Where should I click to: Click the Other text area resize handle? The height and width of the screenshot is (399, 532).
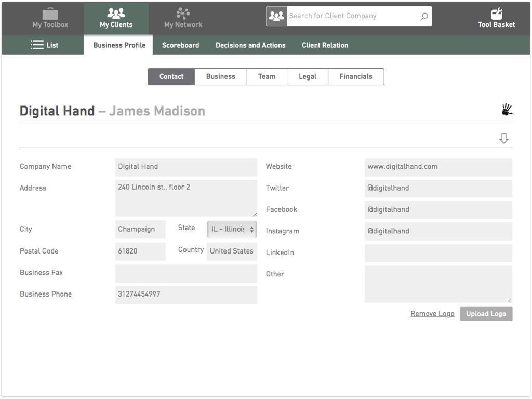(510, 300)
